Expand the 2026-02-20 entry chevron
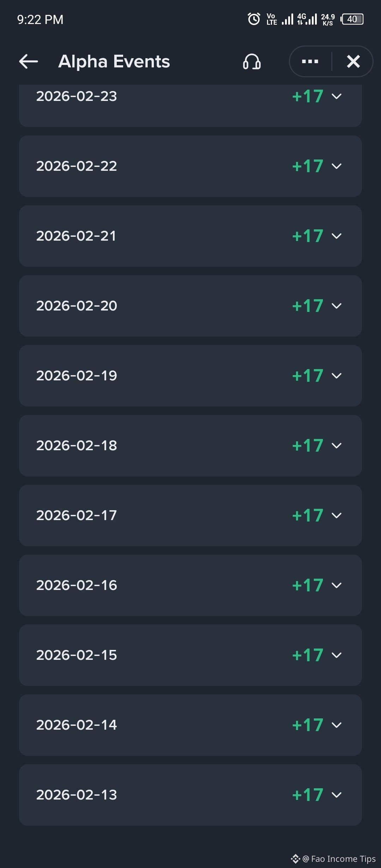Screen dimensions: 381x868 click(337, 306)
